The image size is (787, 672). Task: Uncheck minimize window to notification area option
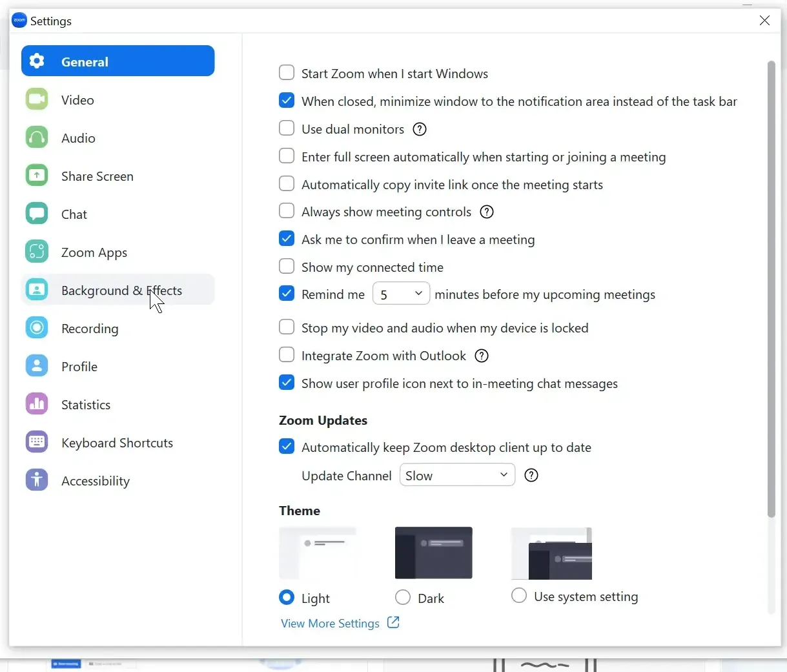[287, 100]
